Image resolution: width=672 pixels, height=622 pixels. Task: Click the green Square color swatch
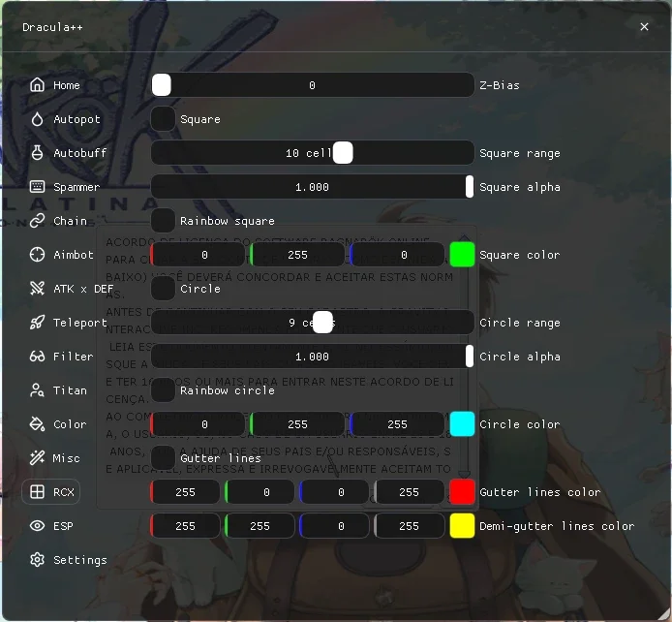coord(462,255)
